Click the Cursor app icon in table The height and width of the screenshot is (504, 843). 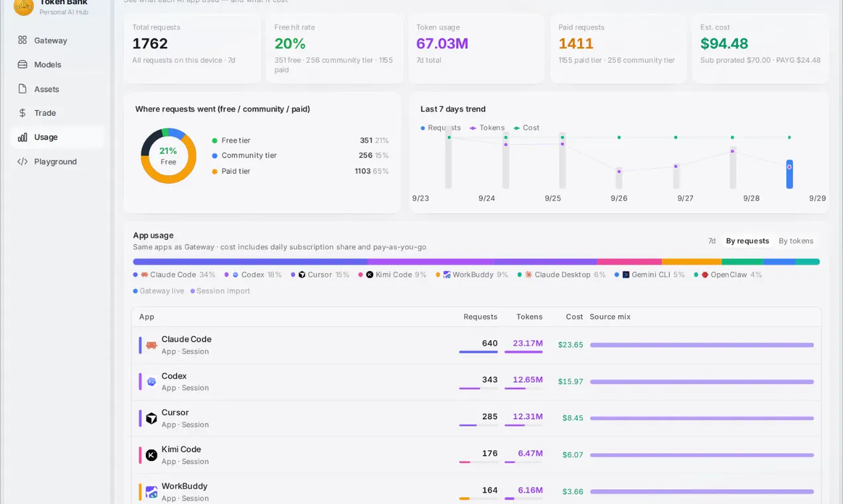coord(151,418)
